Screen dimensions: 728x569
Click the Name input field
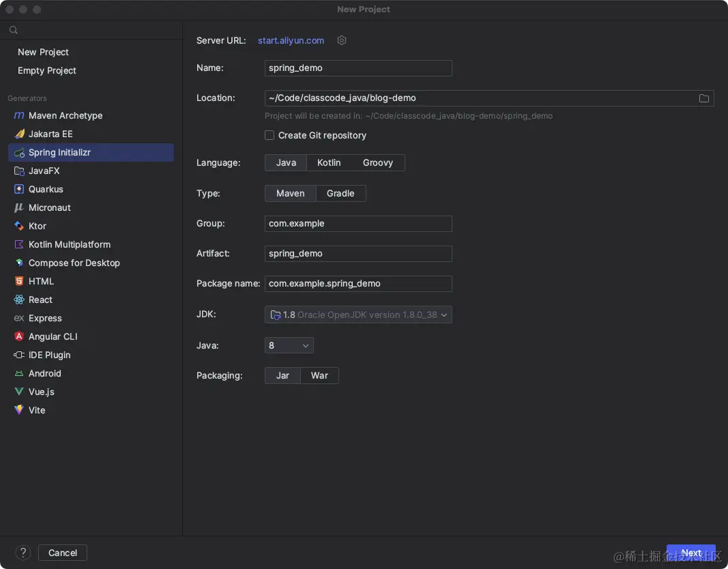pos(358,68)
